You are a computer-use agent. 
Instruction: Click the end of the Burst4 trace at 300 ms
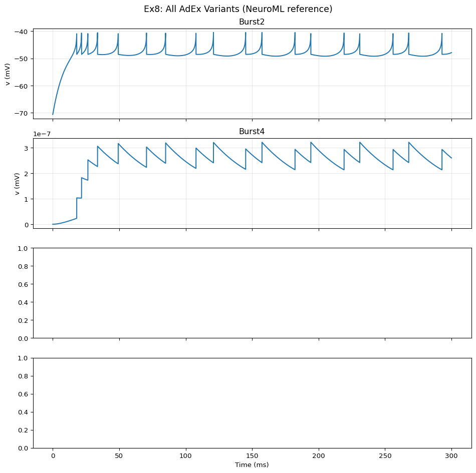click(451, 158)
